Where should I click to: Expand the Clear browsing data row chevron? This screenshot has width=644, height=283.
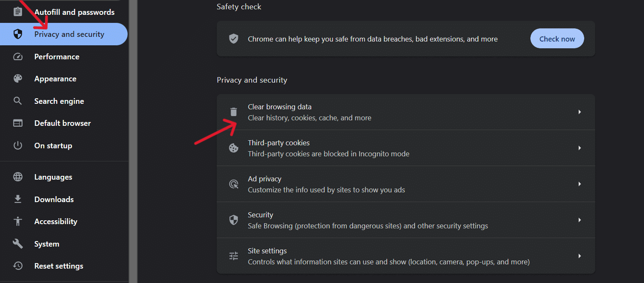click(580, 112)
